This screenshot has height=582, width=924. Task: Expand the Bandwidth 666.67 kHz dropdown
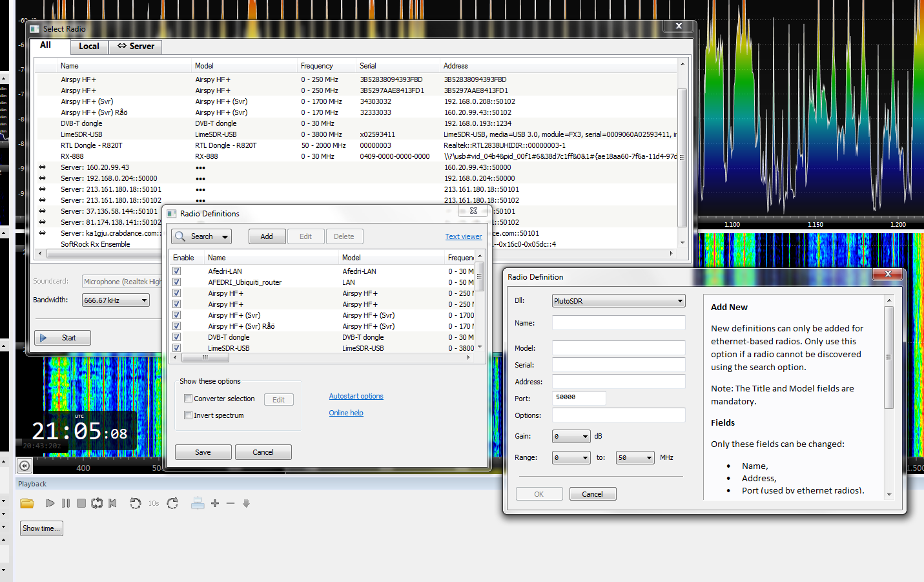tap(116, 300)
